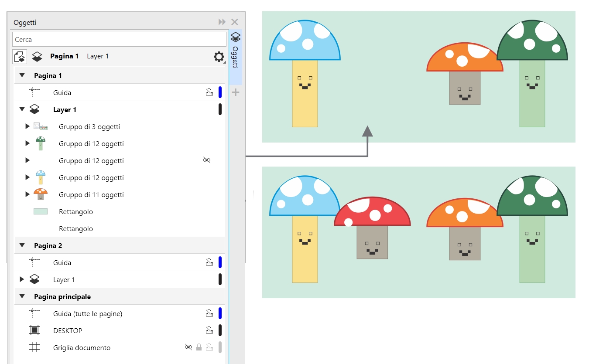
Task: Click the plus icon below Oggetti tab
Action: tap(235, 92)
